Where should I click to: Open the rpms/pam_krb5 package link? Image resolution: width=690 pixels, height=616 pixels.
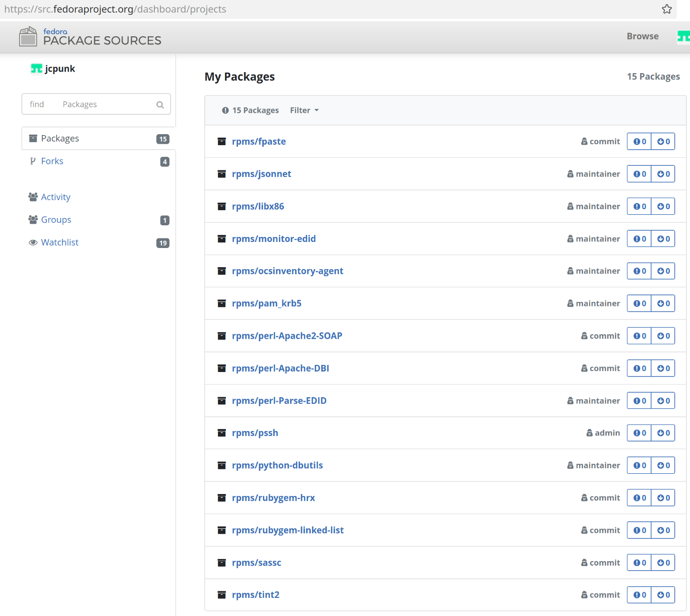click(267, 303)
